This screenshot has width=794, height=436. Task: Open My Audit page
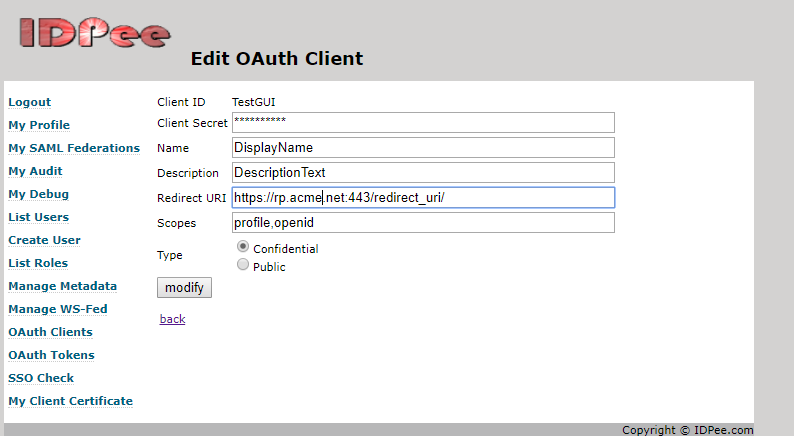point(35,171)
